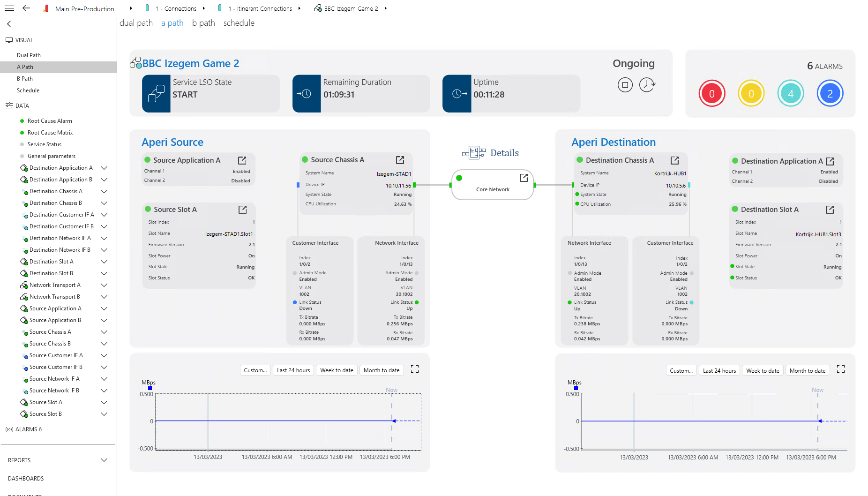
Task: Open Source Chassis A popout icon
Action: (x=400, y=160)
